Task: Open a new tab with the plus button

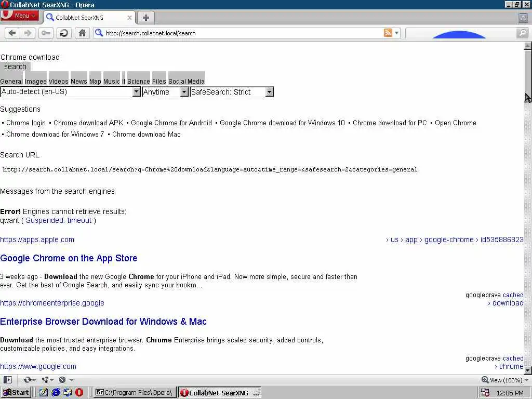Action: [x=145, y=18]
